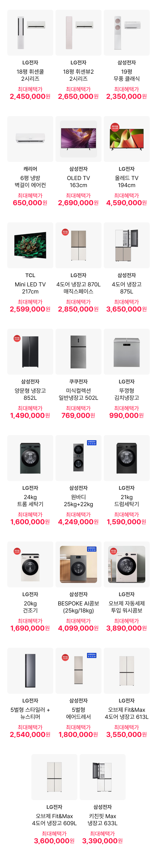The image size is (157, 868).
Task: Open the LG 5벌형 스타일러 + 뉴스티머 title
Action: tap(30, 713)
